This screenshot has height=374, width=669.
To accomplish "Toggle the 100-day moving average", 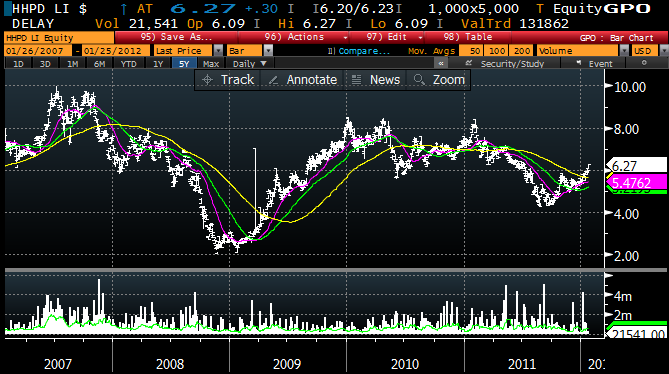I will 497,51.
